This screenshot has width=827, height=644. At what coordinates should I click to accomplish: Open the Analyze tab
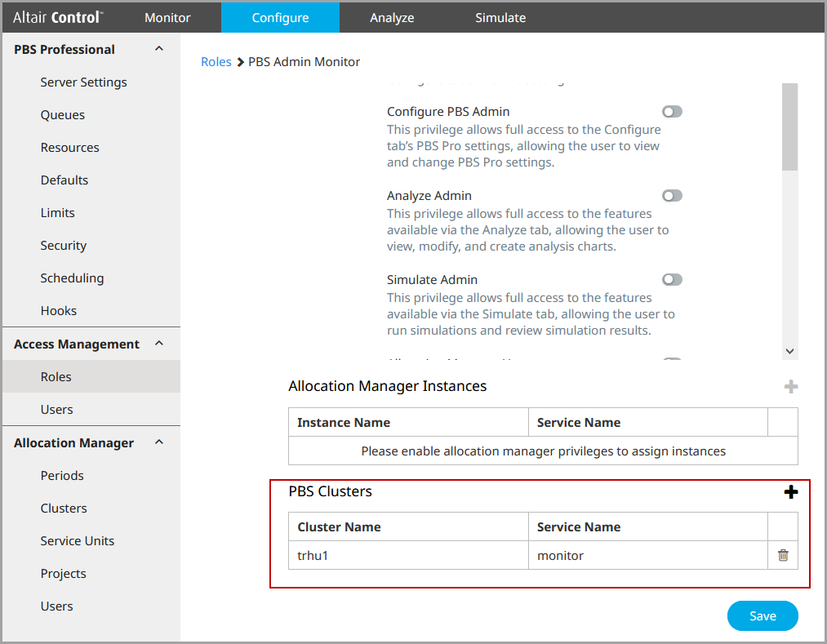[392, 17]
